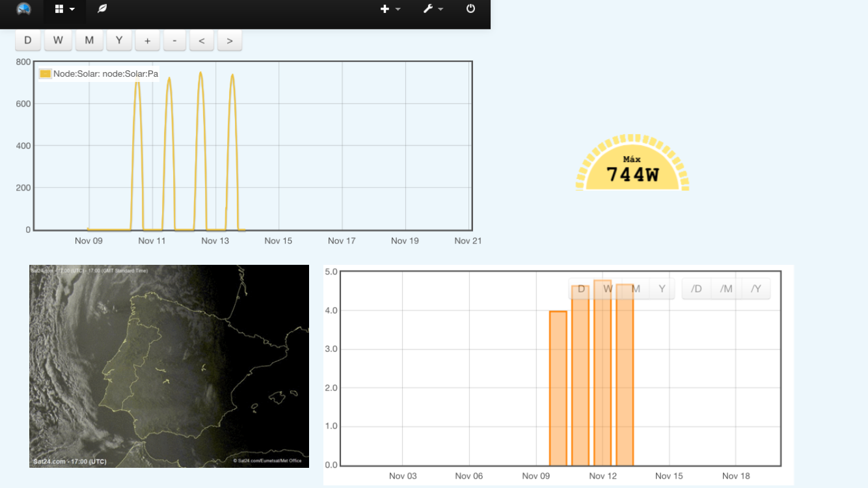This screenshot has width=868, height=488.
Task: Open the Sat24 satellite image
Action: (169, 366)
